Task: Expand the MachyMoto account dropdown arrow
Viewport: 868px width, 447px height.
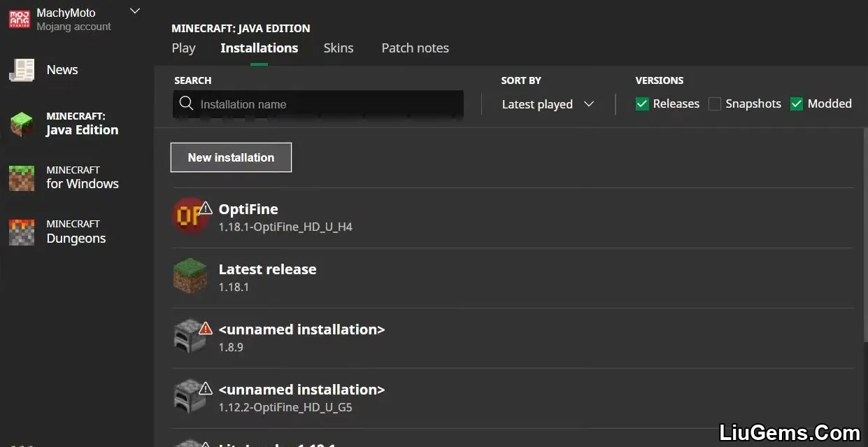Action: tap(136, 11)
